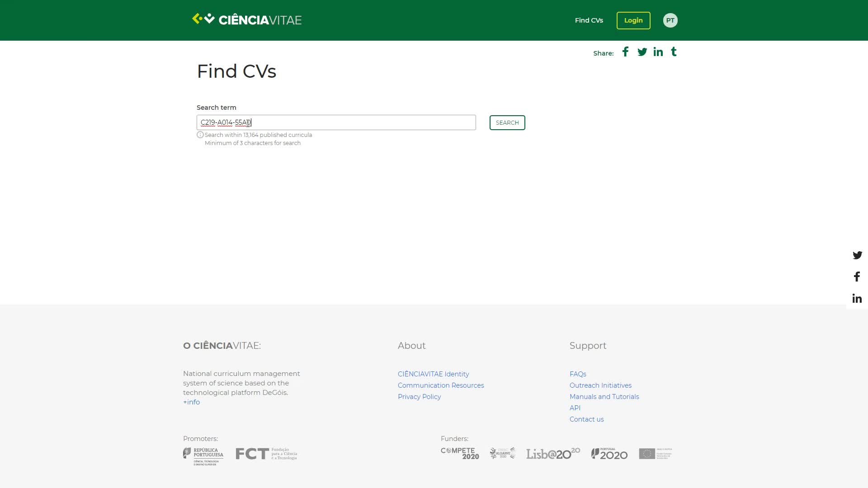The height and width of the screenshot is (488, 868).
Task: Share on Facebook from top share bar
Action: click(x=625, y=52)
